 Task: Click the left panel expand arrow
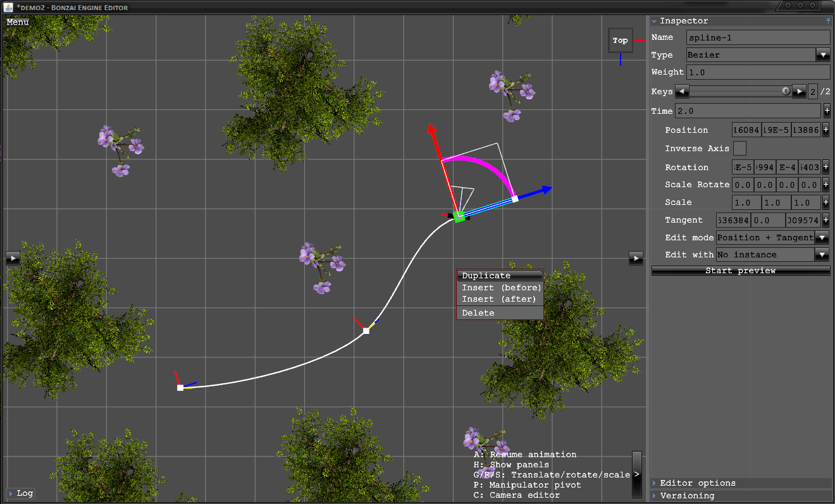point(13,258)
